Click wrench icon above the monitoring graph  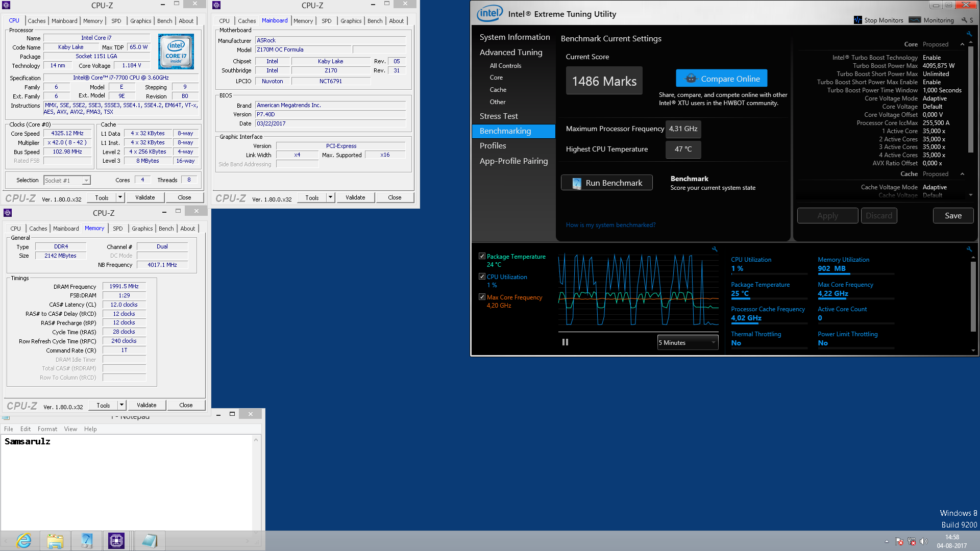tap(715, 249)
